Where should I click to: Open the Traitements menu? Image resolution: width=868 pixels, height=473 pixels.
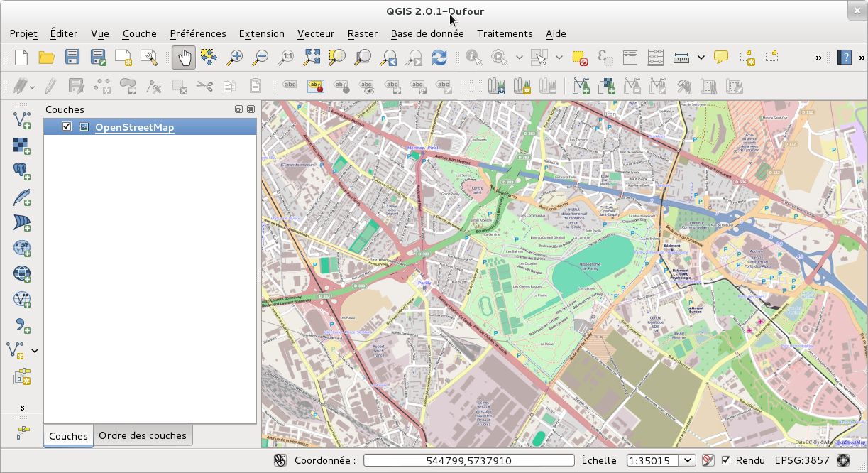(x=505, y=33)
